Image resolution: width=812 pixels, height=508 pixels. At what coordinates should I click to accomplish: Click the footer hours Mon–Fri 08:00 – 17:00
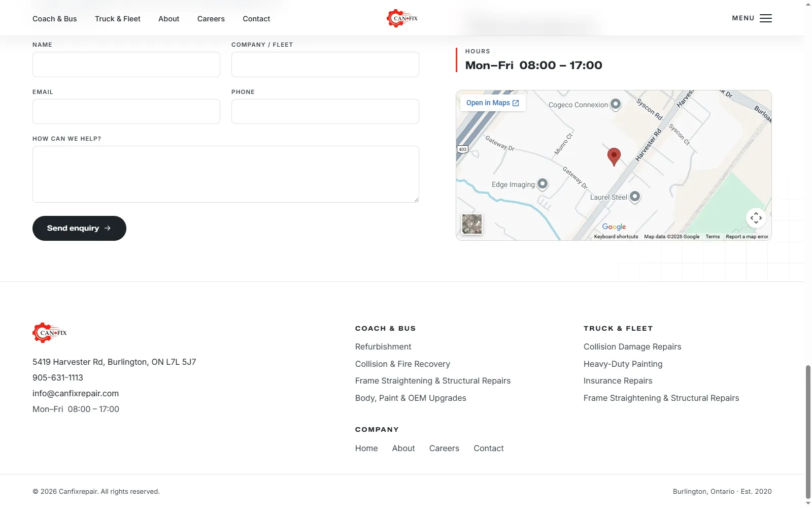(x=76, y=409)
